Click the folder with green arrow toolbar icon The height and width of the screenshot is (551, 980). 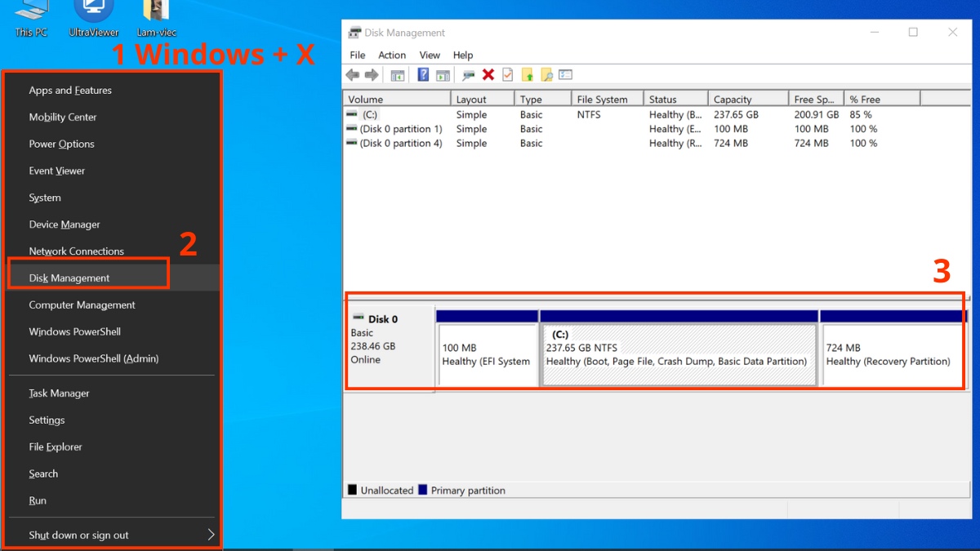(x=528, y=75)
